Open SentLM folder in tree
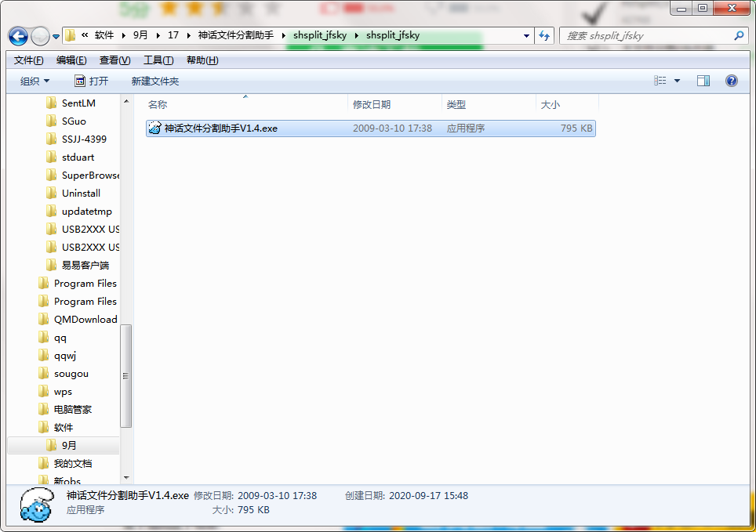756x532 pixels. point(78,103)
